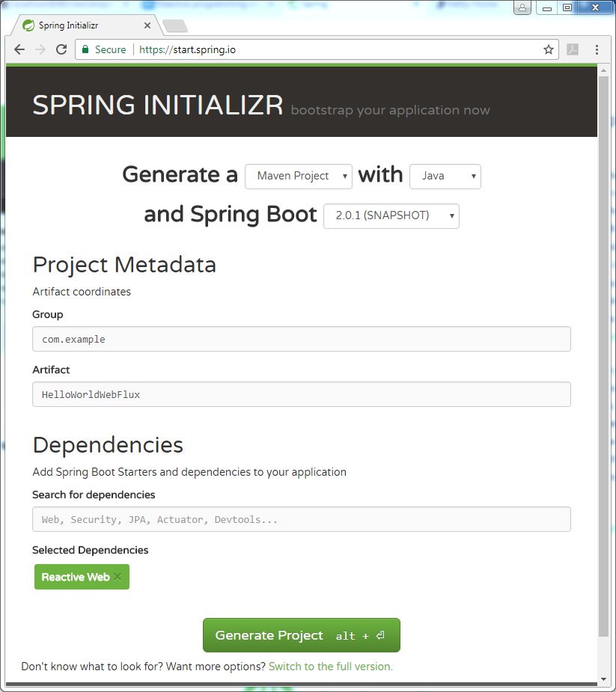This screenshot has width=616, height=692.
Task: Open the Spring Boot version dropdown
Action: (x=391, y=215)
